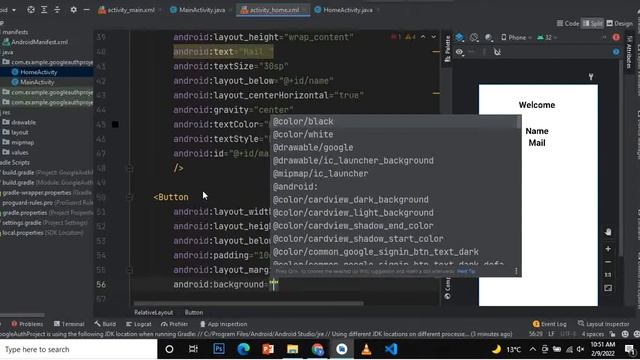Open the Build tool window
Screen dimensions: 640x360
click(105, 324)
